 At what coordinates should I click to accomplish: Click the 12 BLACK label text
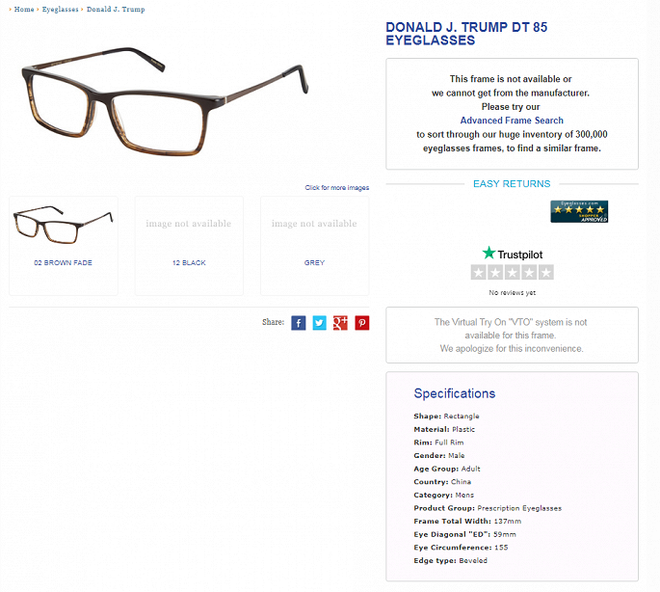pos(189,263)
